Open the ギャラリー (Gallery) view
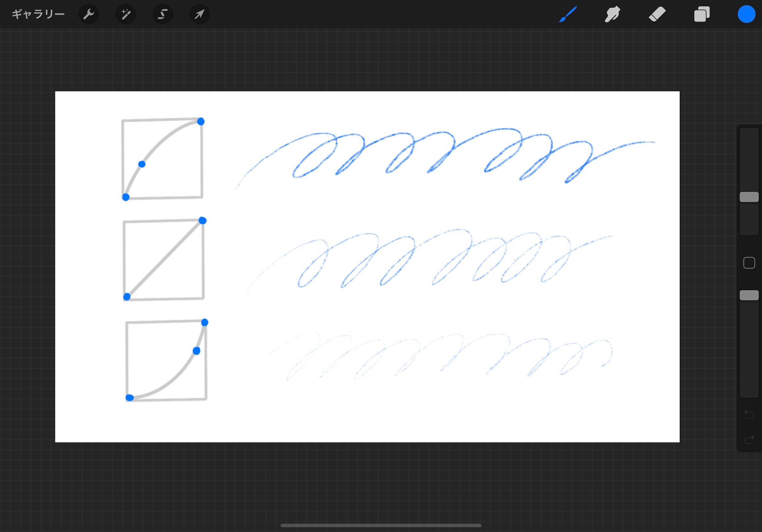762x532 pixels. [38, 14]
